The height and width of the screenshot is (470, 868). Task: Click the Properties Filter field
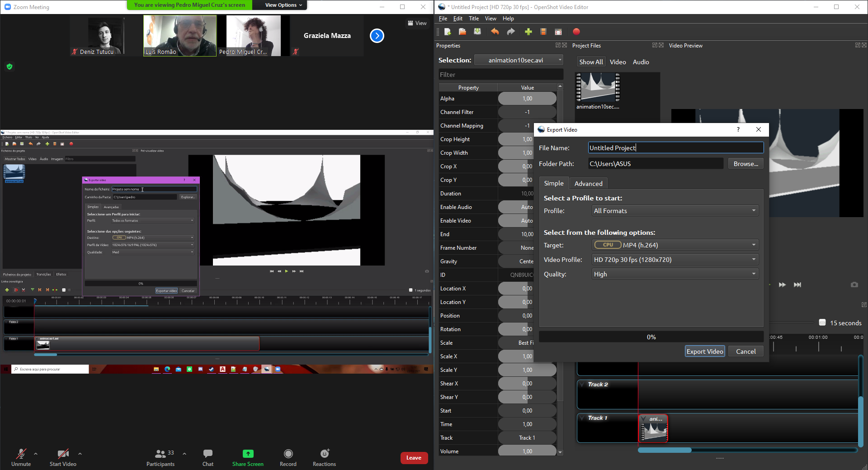click(x=501, y=75)
